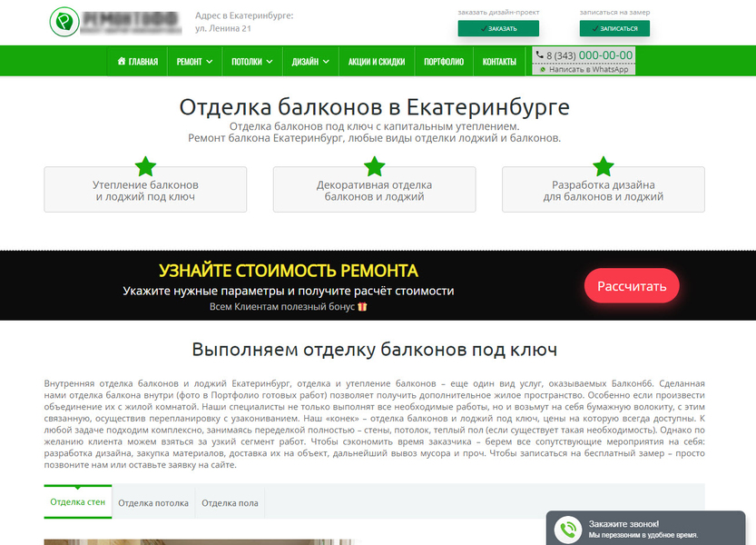The width and height of the screenshot is (756, 545).
Task: Open the Декоративная отделка балконов card
Action: tap(374, 190)
